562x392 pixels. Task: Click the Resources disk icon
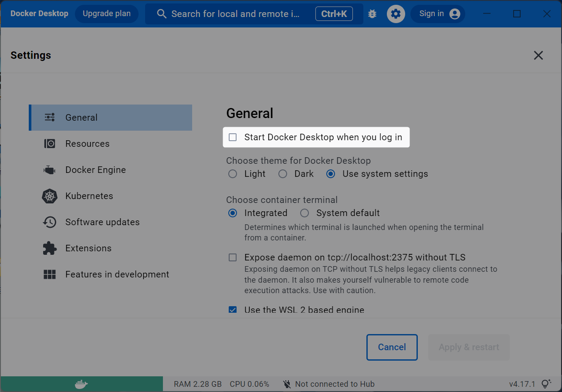click(x=50, y=144)
